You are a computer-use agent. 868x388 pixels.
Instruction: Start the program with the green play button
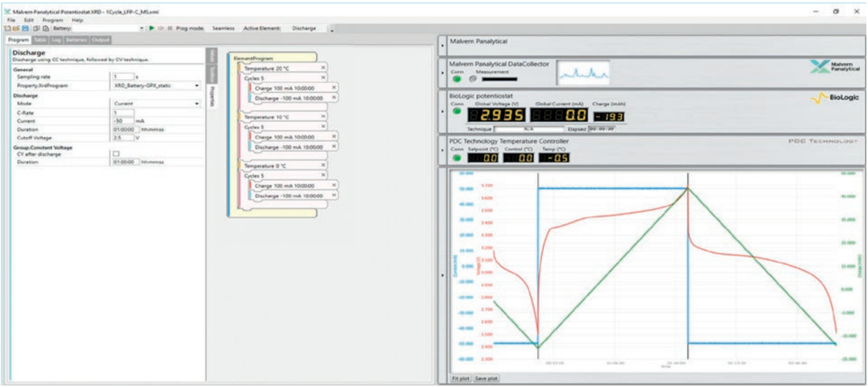click(x=151, y=28)
